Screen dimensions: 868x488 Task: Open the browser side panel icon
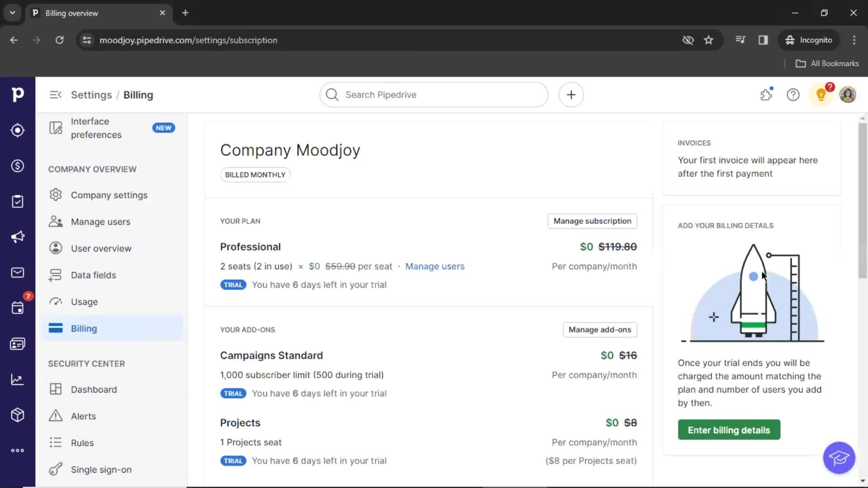click(x=763, y=40)
